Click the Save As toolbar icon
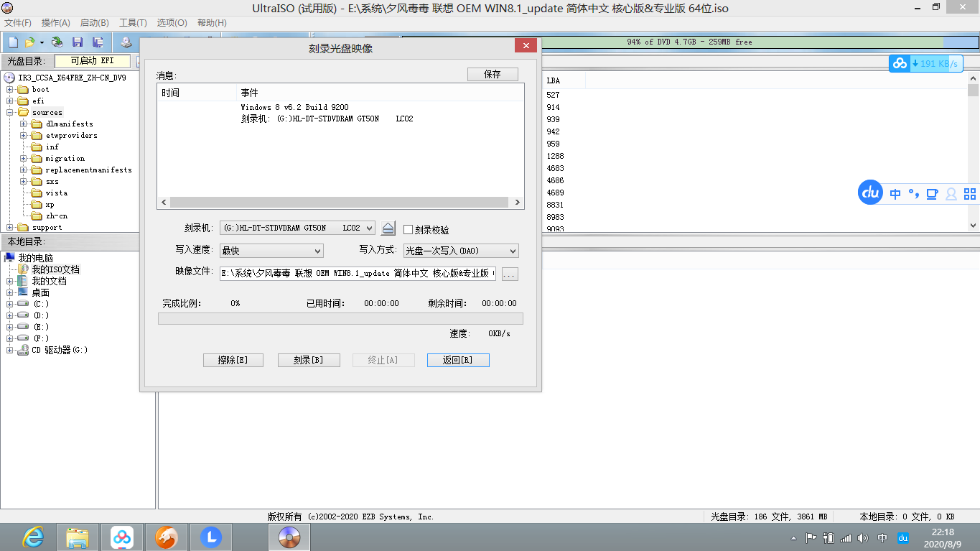The height and width of the screenshot is (551, 980). (x=98, y=42)
